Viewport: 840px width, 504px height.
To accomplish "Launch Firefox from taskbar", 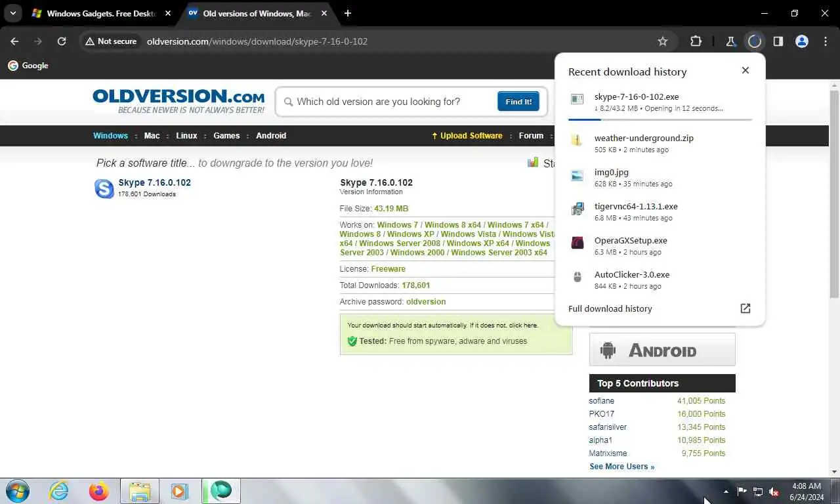I will tap(99, 491).
